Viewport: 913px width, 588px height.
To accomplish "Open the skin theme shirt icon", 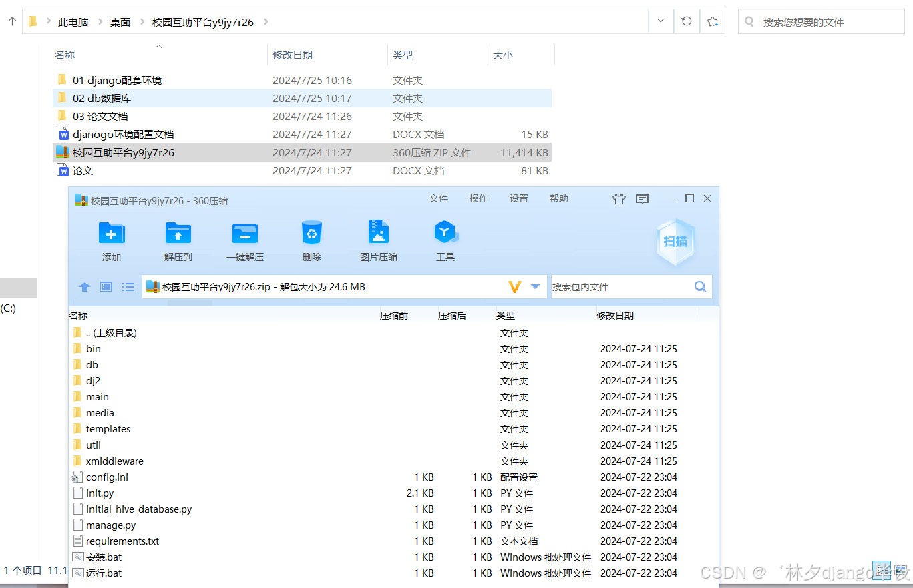I will tap(618, 198).
